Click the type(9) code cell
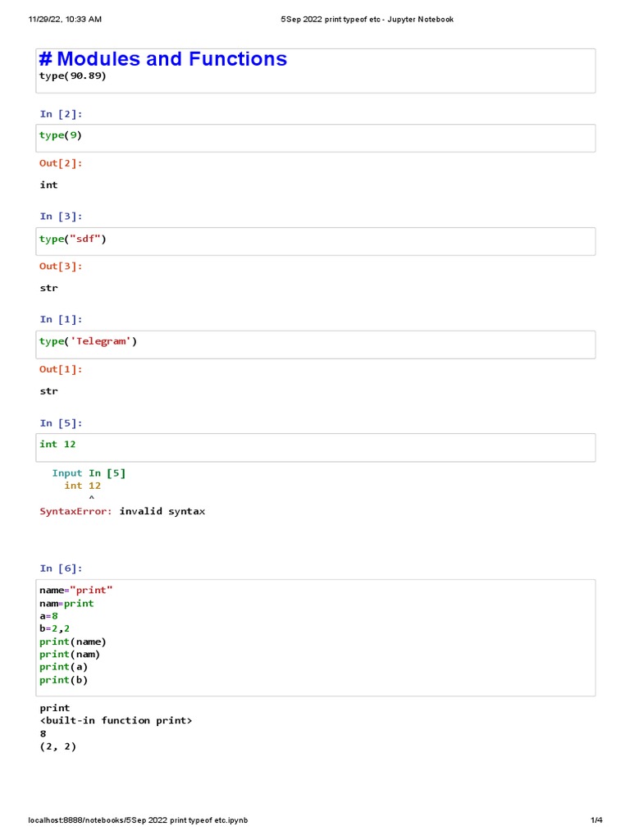 click(x=316, y=138)
